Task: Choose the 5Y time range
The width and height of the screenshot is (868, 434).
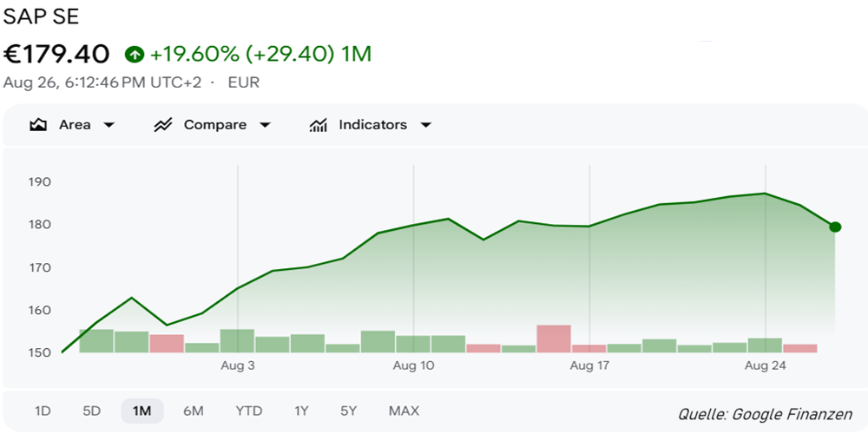Action: click(349, 411)
